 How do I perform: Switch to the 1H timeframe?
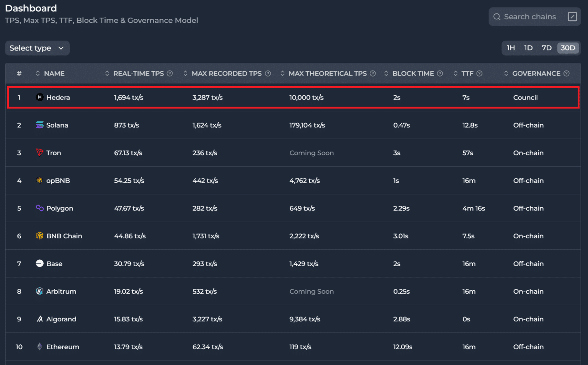click(x=511, y=48)
